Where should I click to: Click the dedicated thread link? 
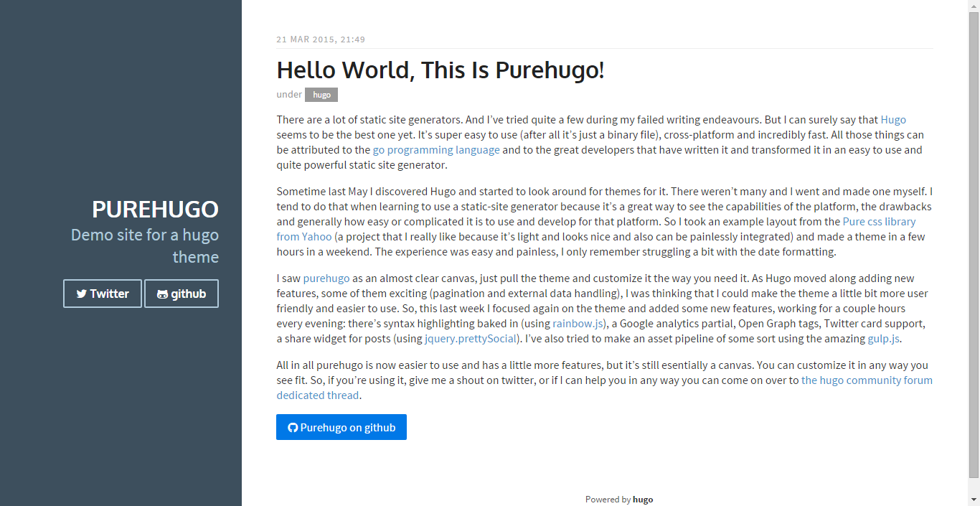[317, 395]
